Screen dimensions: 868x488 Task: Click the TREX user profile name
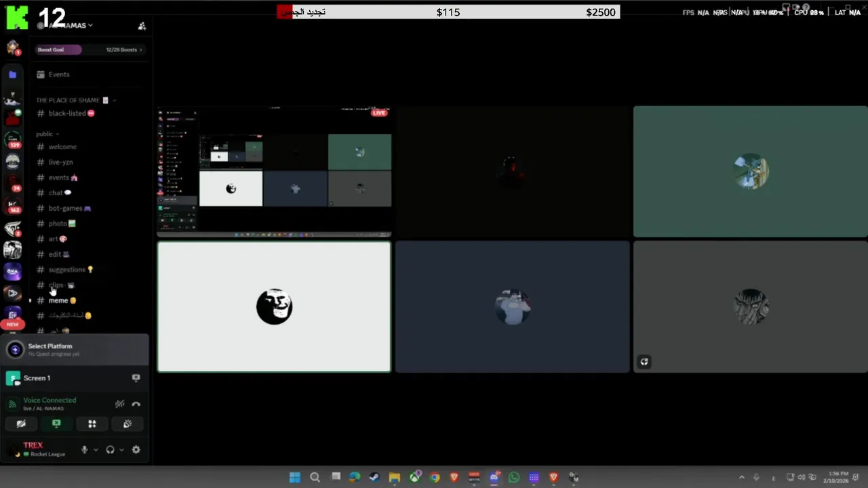(33, 445)
